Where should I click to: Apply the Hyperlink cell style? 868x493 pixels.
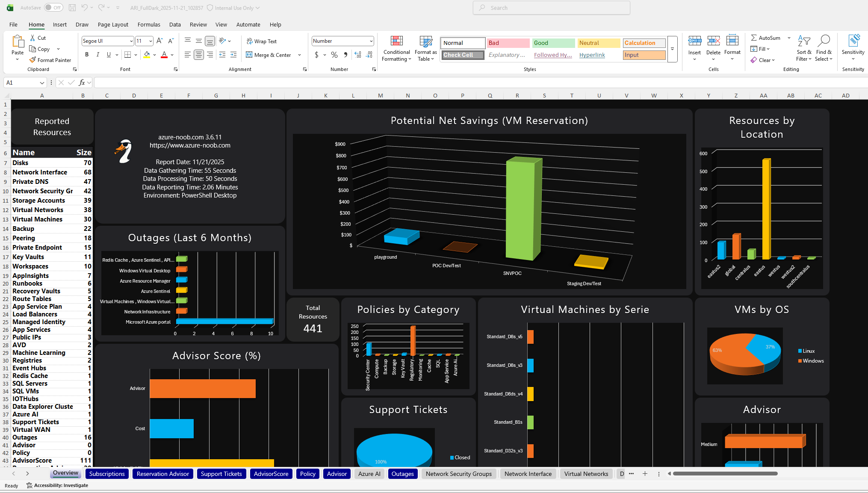592,55
